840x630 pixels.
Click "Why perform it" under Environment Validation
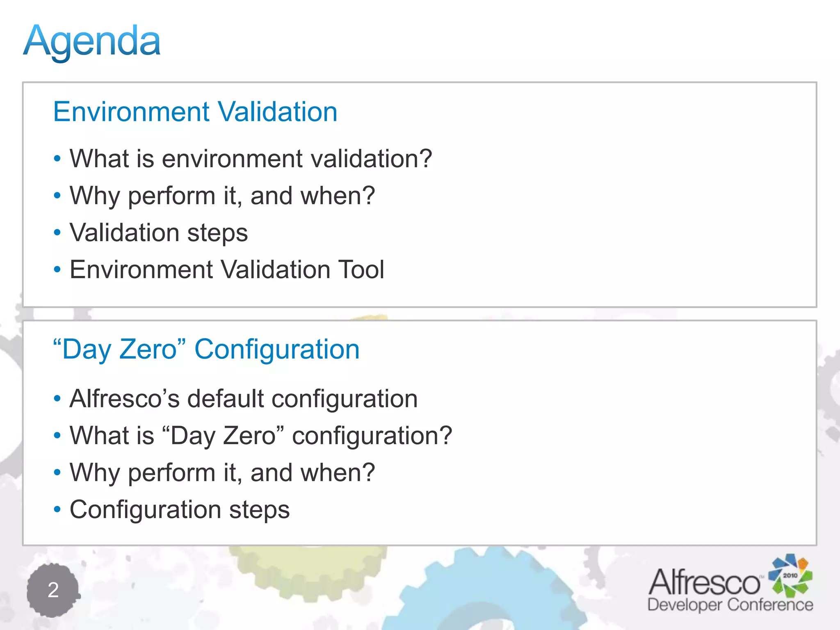pyautogui.click(x=222, y=195)
